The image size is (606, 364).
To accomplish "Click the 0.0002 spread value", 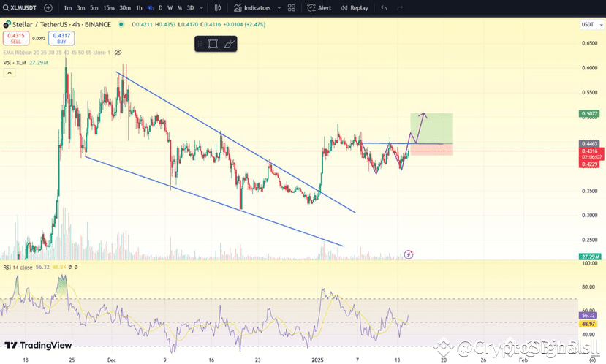I will point(39,39).
